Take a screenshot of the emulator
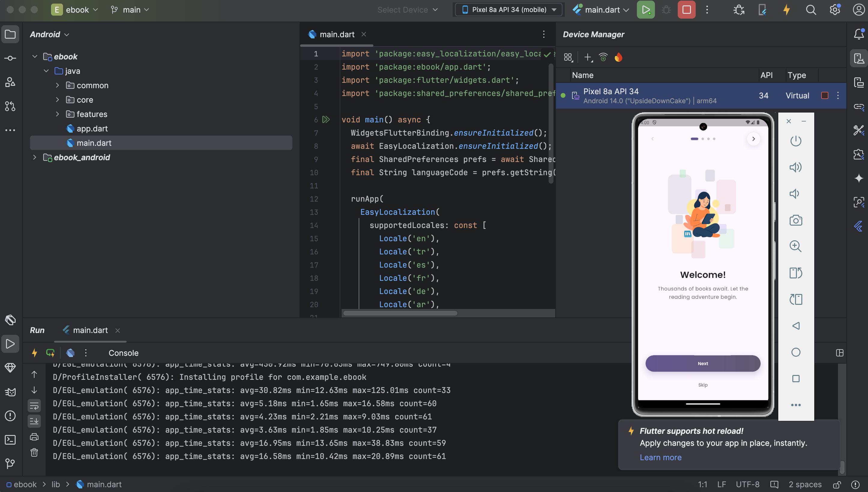The image size is (868, 492). tap(796, 220)
